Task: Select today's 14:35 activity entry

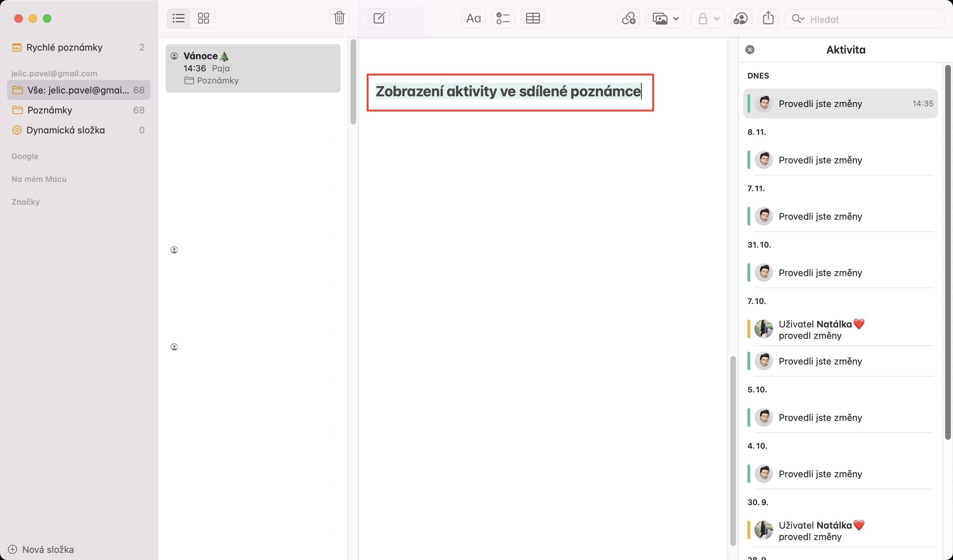Action: [x=839, y=103]
